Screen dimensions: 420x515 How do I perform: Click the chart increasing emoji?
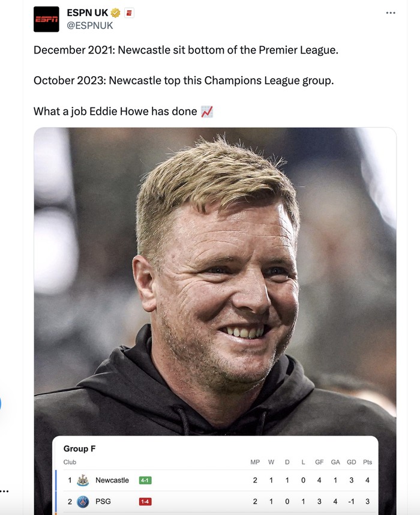207,111
